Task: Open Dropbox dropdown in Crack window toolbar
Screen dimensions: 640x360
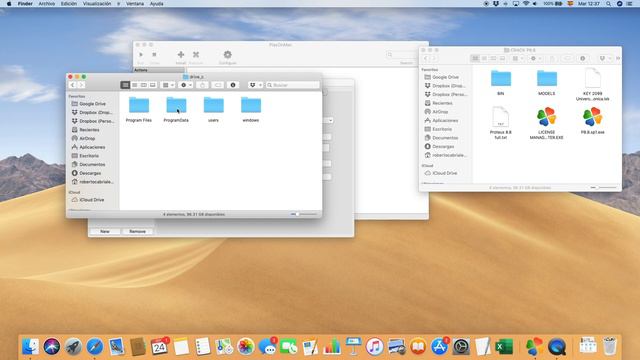Action: tap(604, 58)
